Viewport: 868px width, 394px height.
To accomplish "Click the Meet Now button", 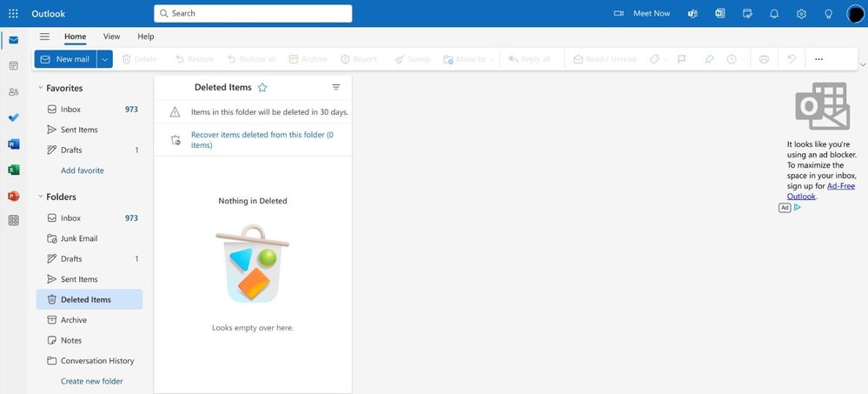I will 642,13.
